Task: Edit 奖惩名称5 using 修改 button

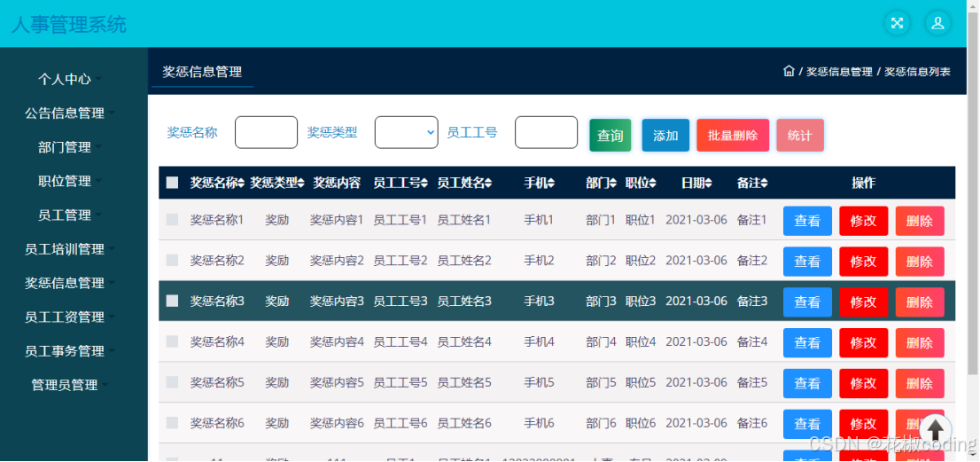Action: pos(863,383)
